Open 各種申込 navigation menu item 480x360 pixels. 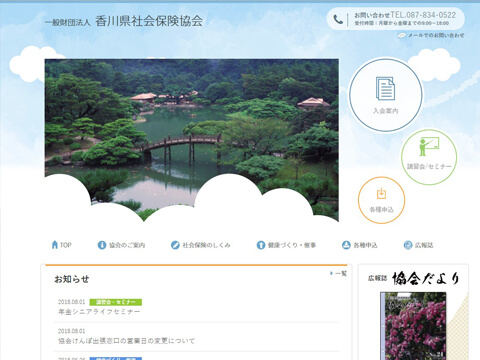365,245
